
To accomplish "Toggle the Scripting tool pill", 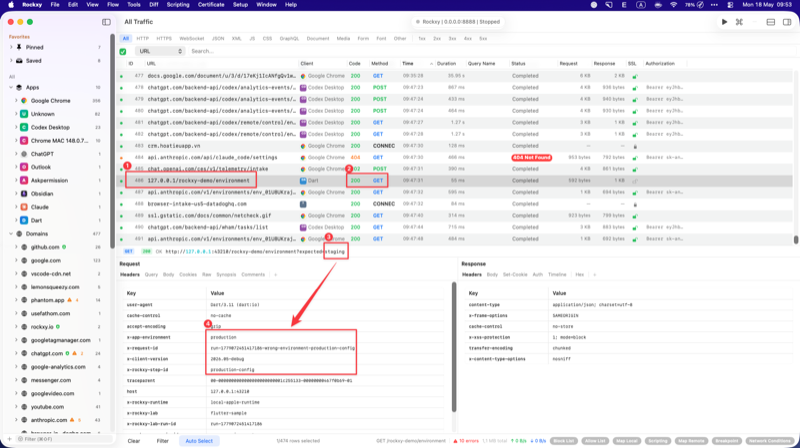I will [658, 441].
